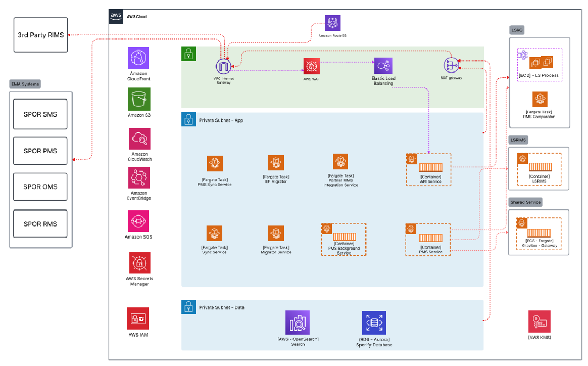
Task: Select the Amazon S3 bucket icon
Action: (x=139, y=99)
